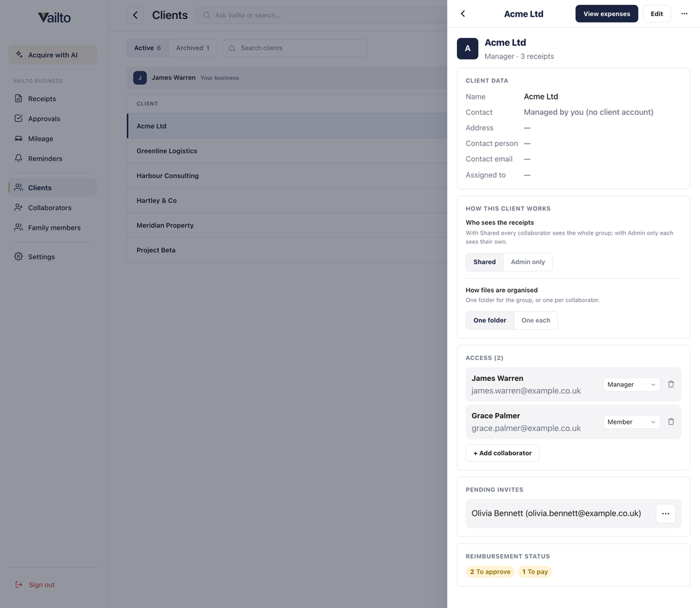Focus the Search clients field

295,48
